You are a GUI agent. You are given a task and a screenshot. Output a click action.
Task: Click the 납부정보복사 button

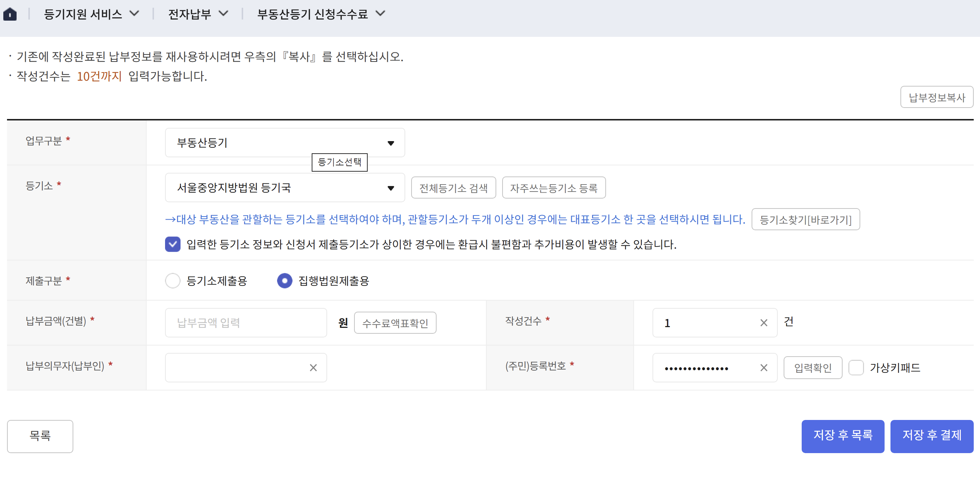(936, 97)
